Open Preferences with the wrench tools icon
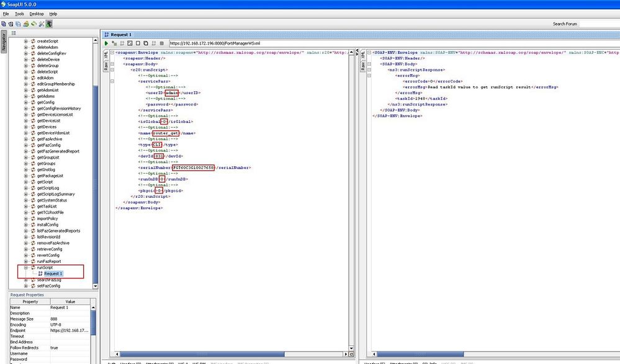 point(41,24)
